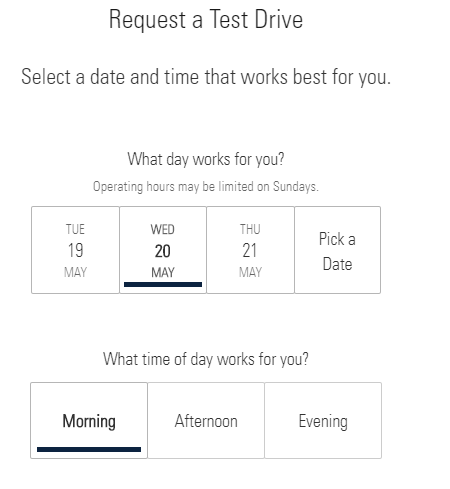Choose the WED 20 MAY date tile
450x489 pixels.
(163, 250)
